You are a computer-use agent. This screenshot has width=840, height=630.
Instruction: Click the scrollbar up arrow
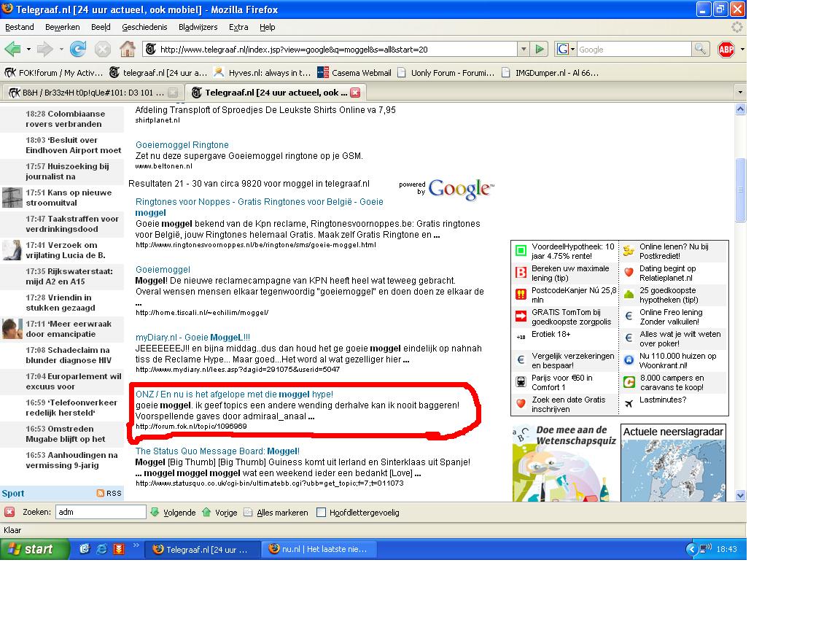click(x=740, y=109)
